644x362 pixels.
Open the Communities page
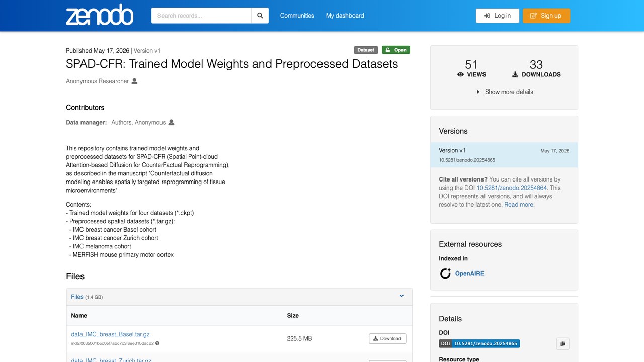297,16
